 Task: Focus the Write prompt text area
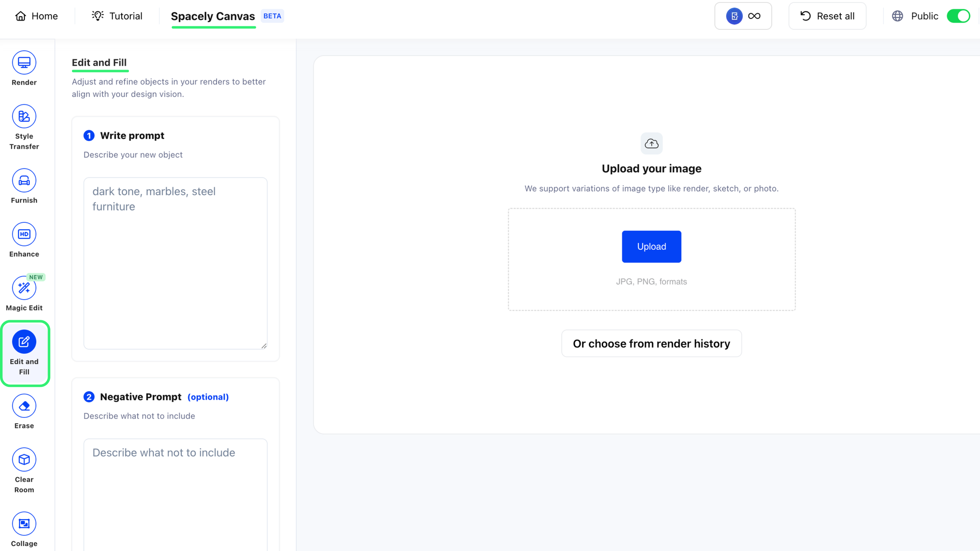pyautogui.click(x=175, y=263)
